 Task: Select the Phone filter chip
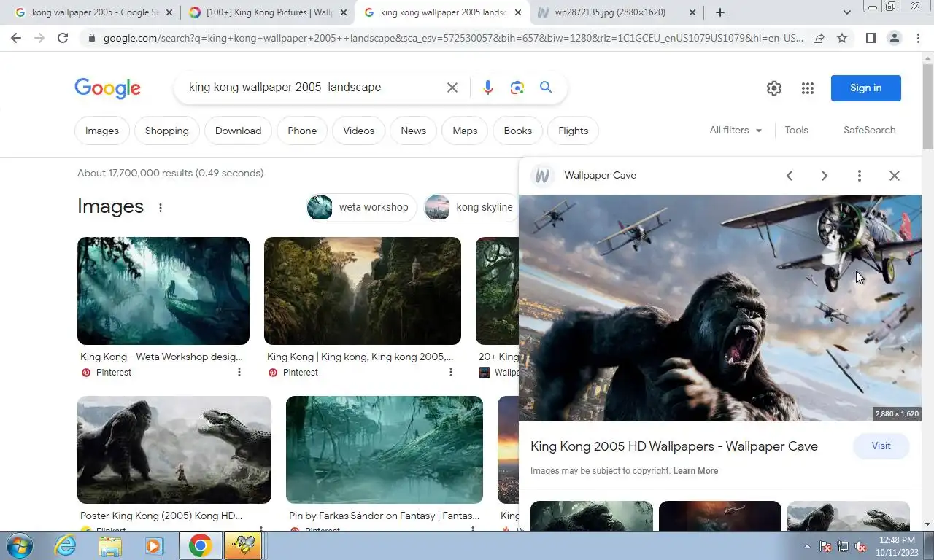(x=302, y=131)
